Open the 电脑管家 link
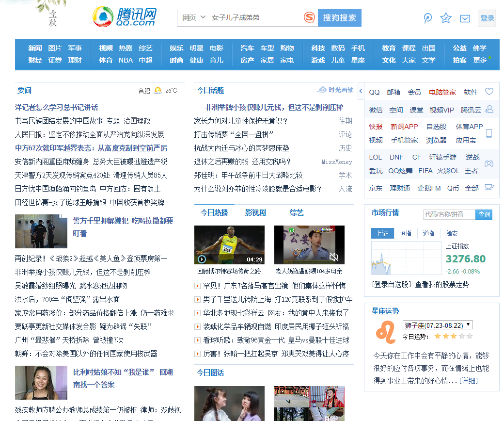504x421 pixels. [x=442, y=92]
